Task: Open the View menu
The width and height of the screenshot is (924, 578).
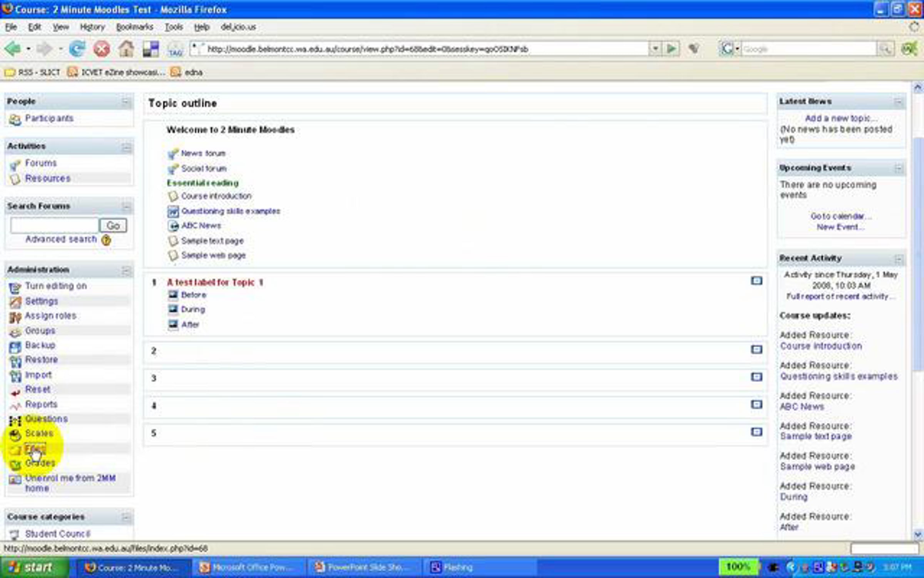Action: click(61, 27)
